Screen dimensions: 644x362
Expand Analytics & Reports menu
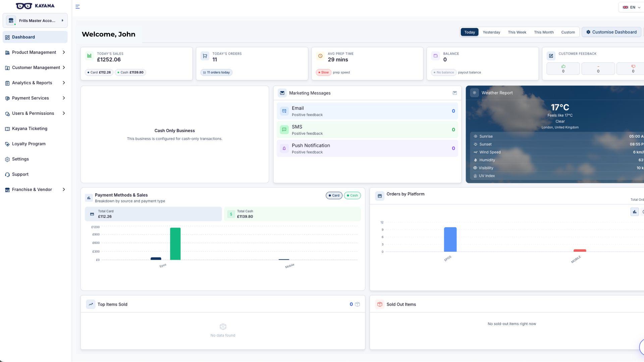35,83
